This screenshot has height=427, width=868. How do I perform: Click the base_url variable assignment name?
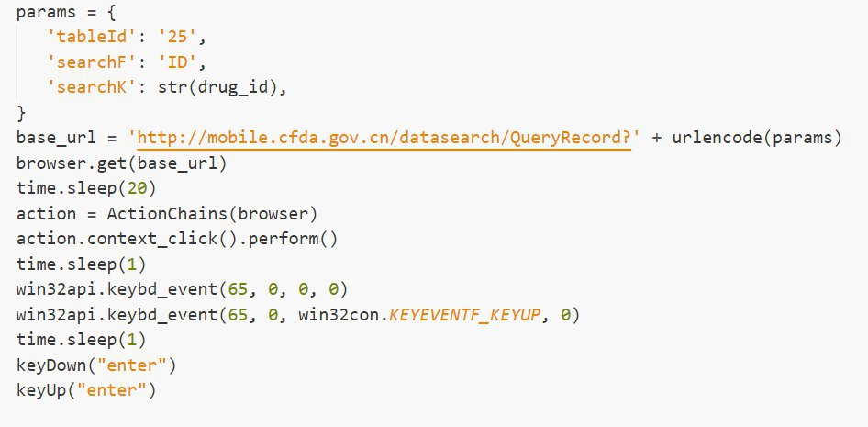click(x=56, y=138)
